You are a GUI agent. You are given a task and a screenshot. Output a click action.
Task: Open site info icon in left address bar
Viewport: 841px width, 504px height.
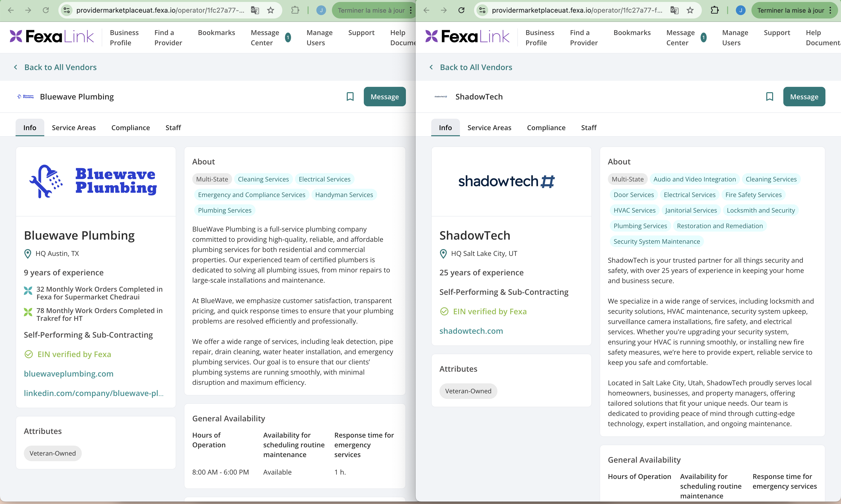tap(67, 10)
